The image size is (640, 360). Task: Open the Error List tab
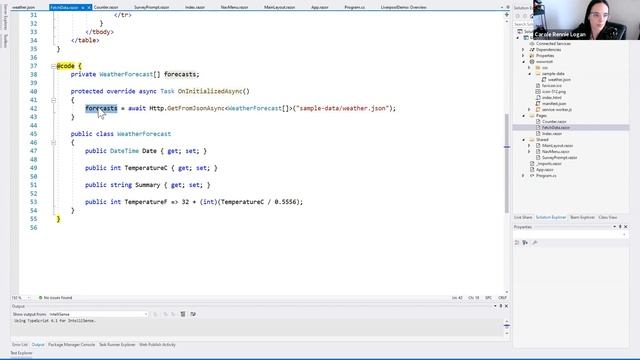(x=20, y=345)
